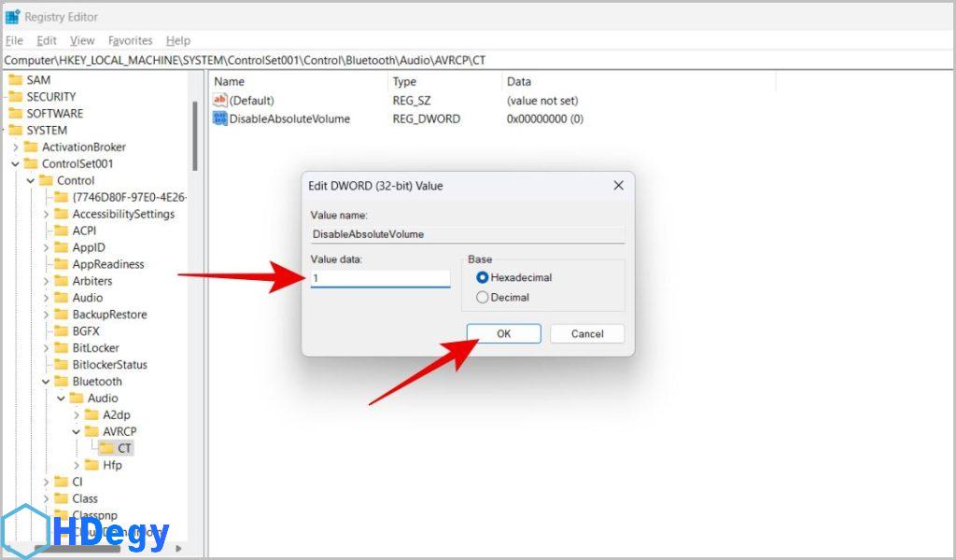Screen dimensions: 956x560
Task: Click the CT folder icon in tree
Action: click(x=107, y=448)
